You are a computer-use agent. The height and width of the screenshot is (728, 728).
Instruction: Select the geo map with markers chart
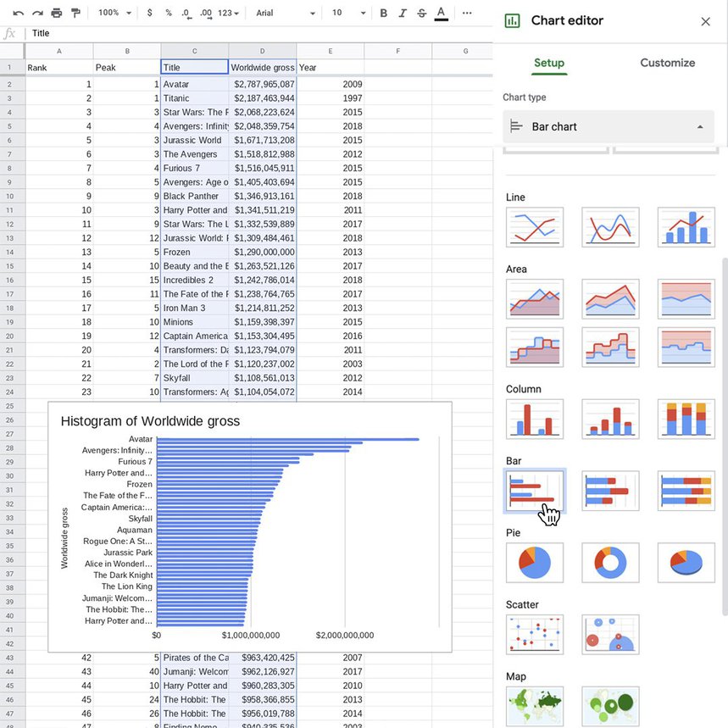click(610, 706)
